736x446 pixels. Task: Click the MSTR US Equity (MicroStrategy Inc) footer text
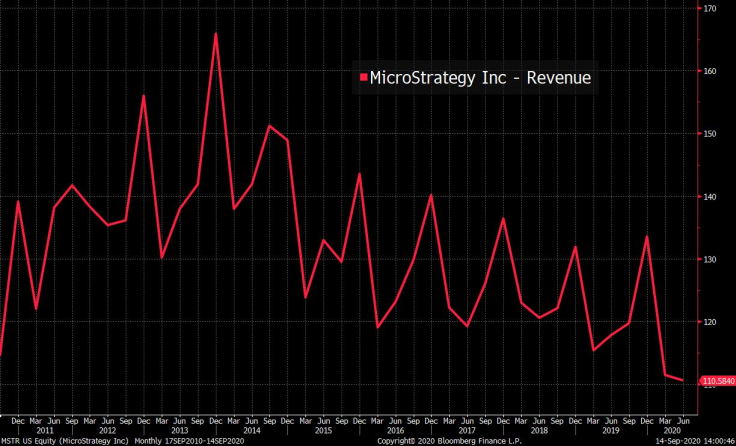click(x=64, y=441)
